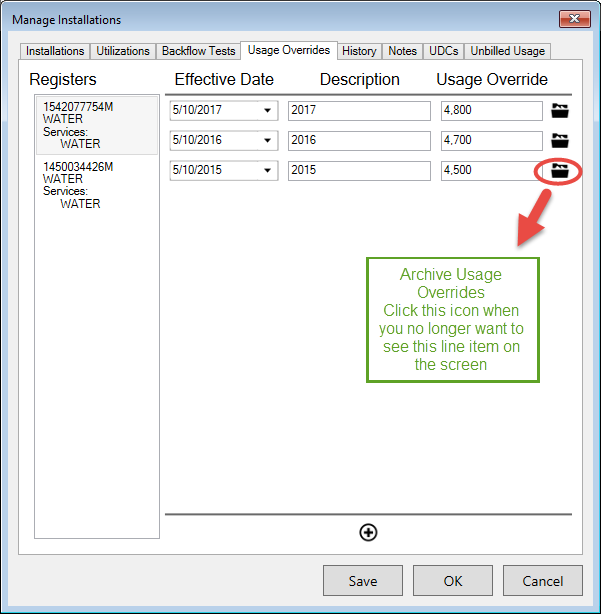This screenshot has height=614, width=601.
Task: Archive the 2016 usage override row
Action: click(x=560, y=141)
